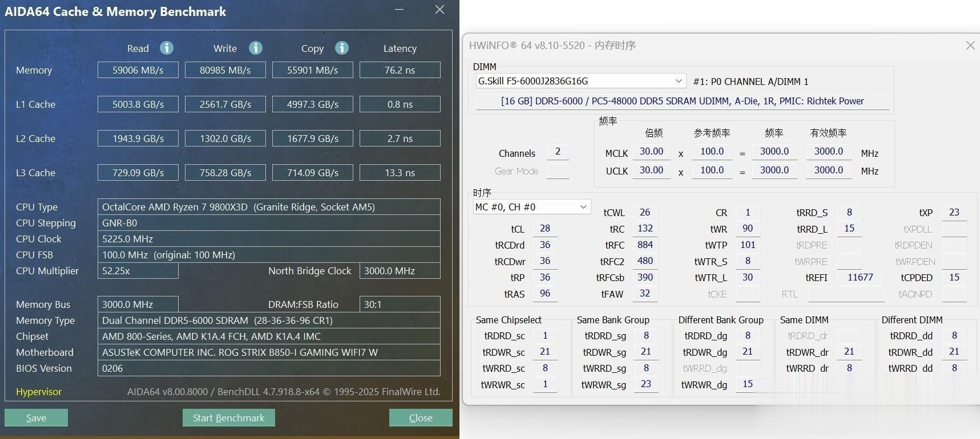Screen dimensions: 980x439
Task: Select the tWRWR_sg value 23
Action: (x=646, y=384)
